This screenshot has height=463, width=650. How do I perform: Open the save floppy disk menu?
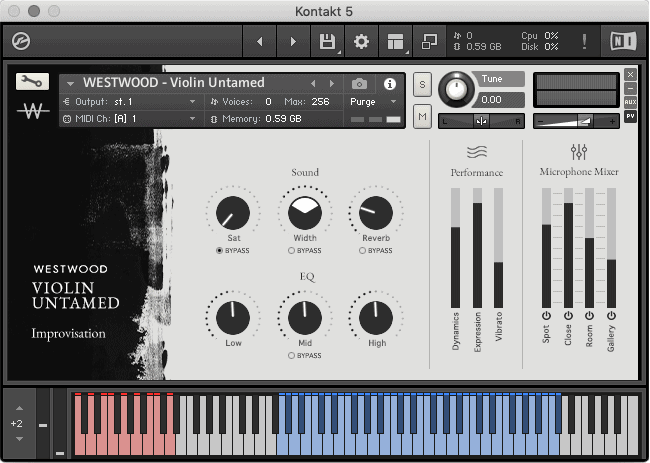tap(327, 41)
